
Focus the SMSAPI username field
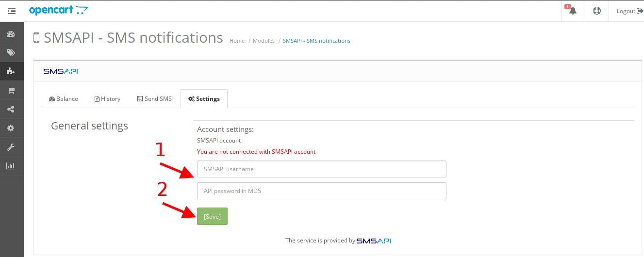pyautogui.click(x=322, y=169)
